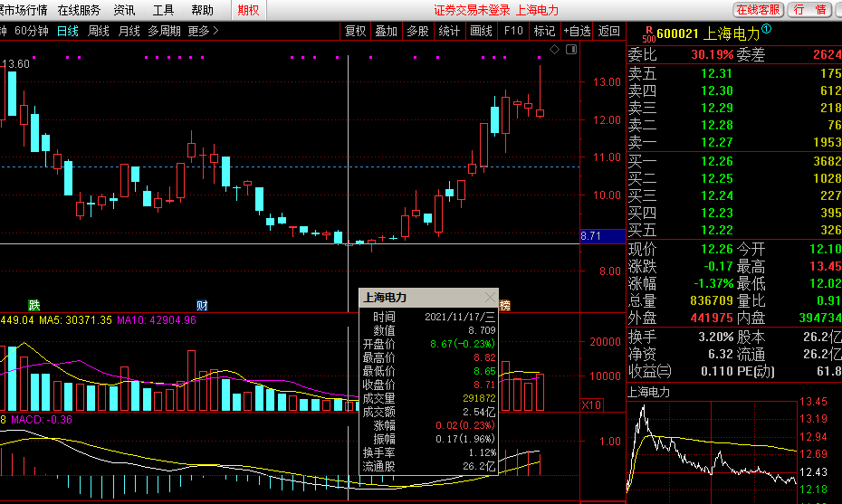Click the 上海电力 intraday mini chart

click(712, 451)
